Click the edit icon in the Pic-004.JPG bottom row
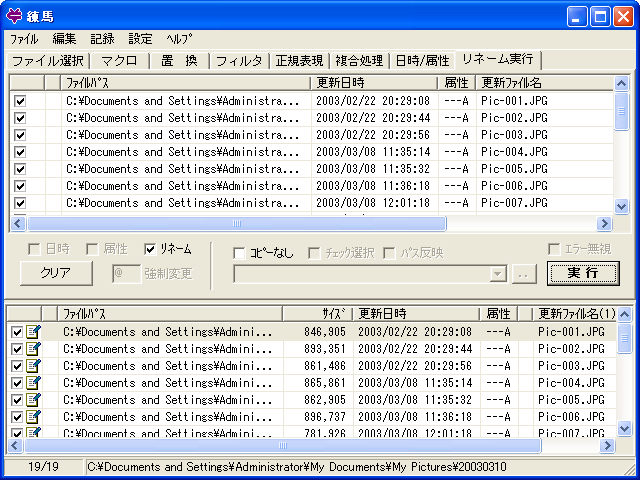The width and height of the screenshot is (640, 480). (x=33, y=383)
